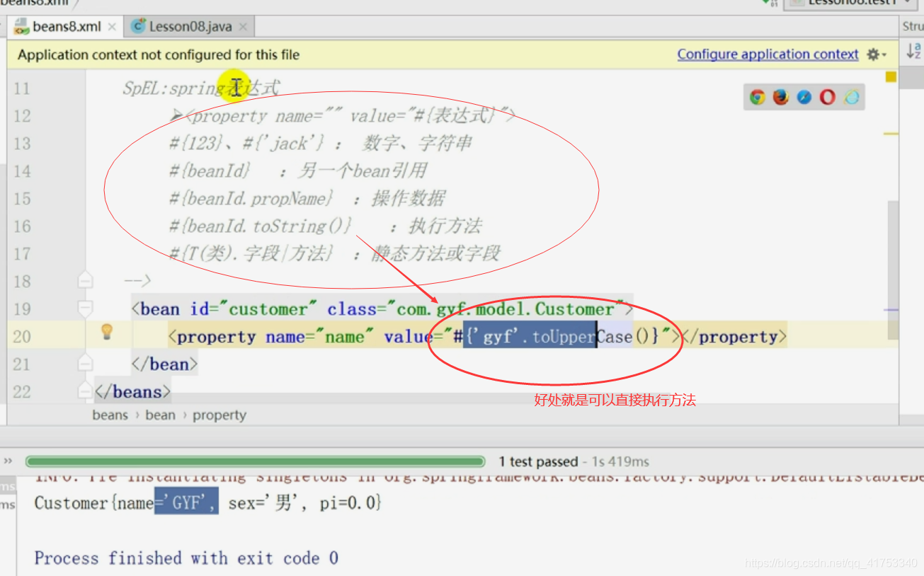Click the closing </beans> tag
This screenshot has height=576, width=924.
pos(133,391)
